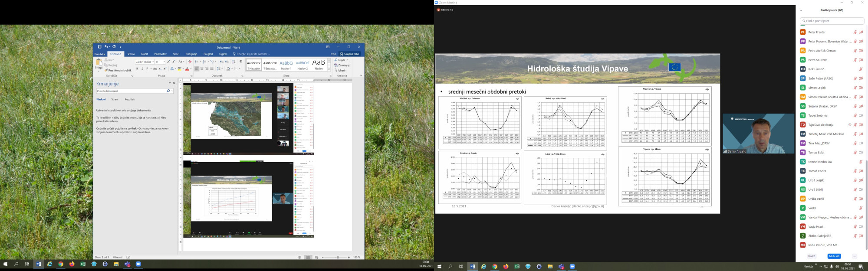
Task: Open the Aa change case dropdown
Action: pos(181,62)
